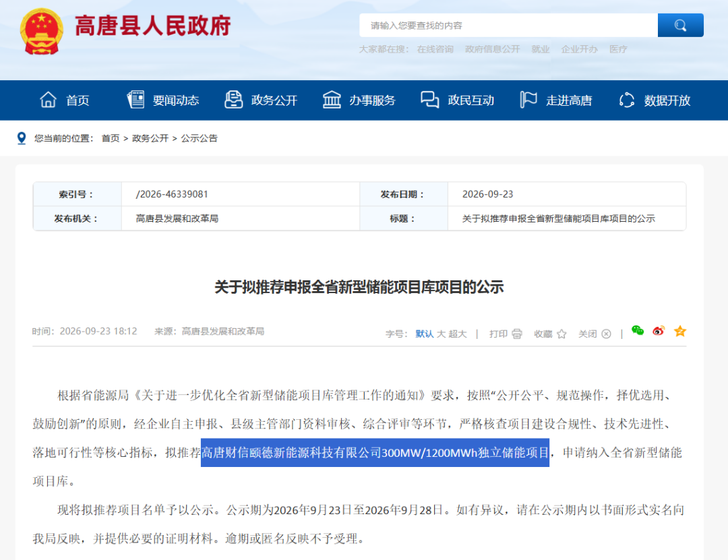Viewport: 728px width, 560px height.
Task: Go to 公示公告 in the breadcrumb
Action: point(199,138)
